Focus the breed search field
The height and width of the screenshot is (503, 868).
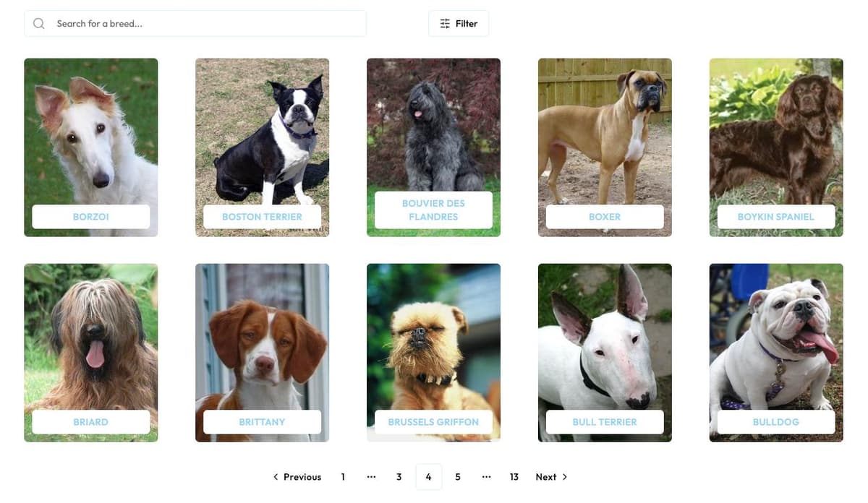click(195, 24)
